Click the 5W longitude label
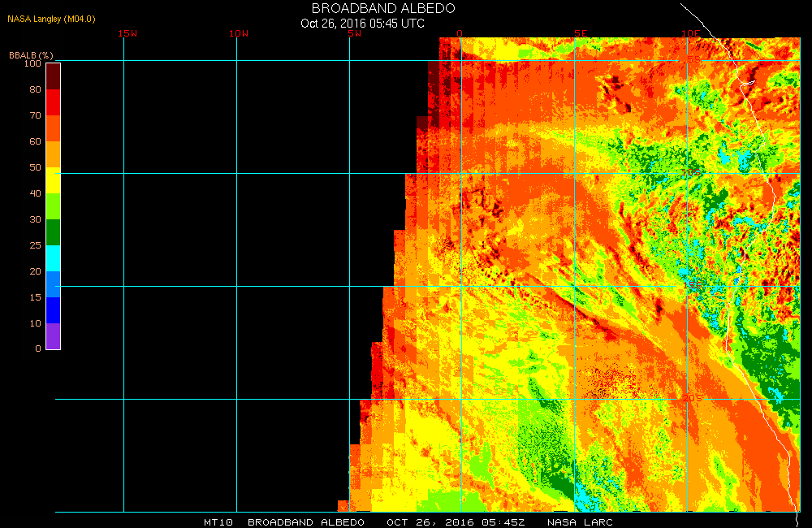The image size is (812, 528). (352, 33)
